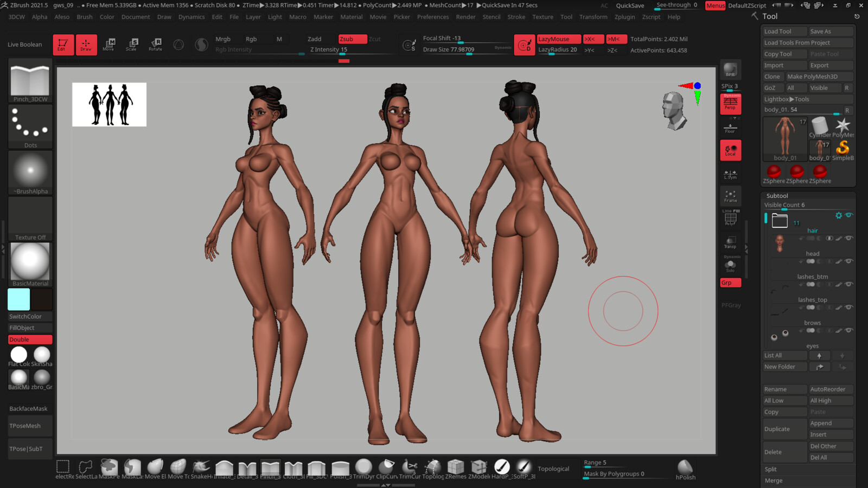This screenshot has width=868, height=488.
Task: Click Make PolyMesh3D button
Action: pos(819,76)
